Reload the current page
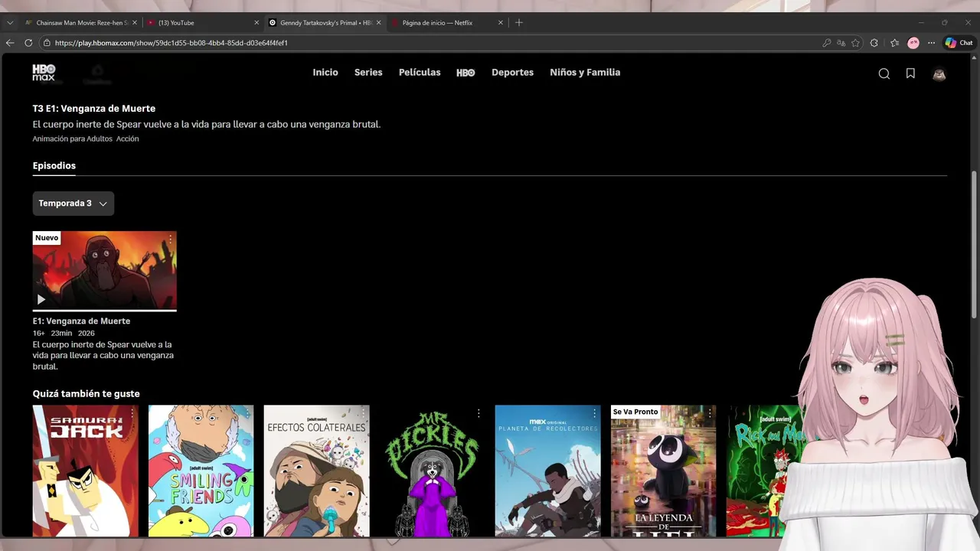Screen dimensions: 980x551 click(29, 43)
